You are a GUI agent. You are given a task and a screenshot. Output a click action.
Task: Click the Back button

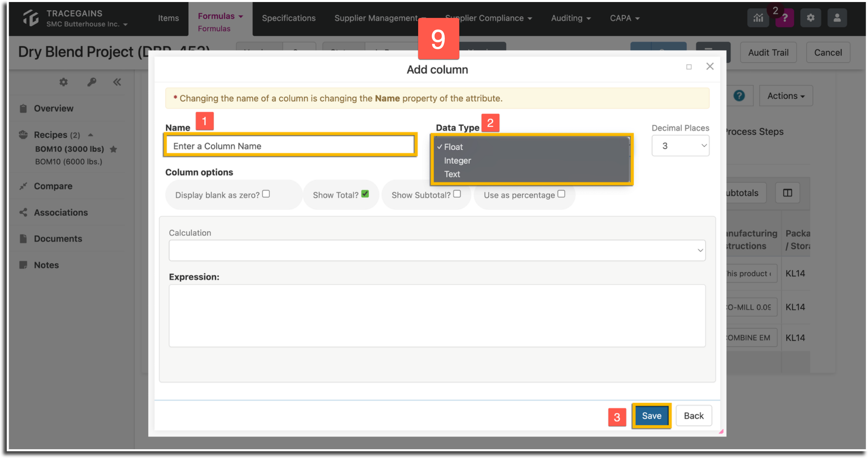[694, 416]
